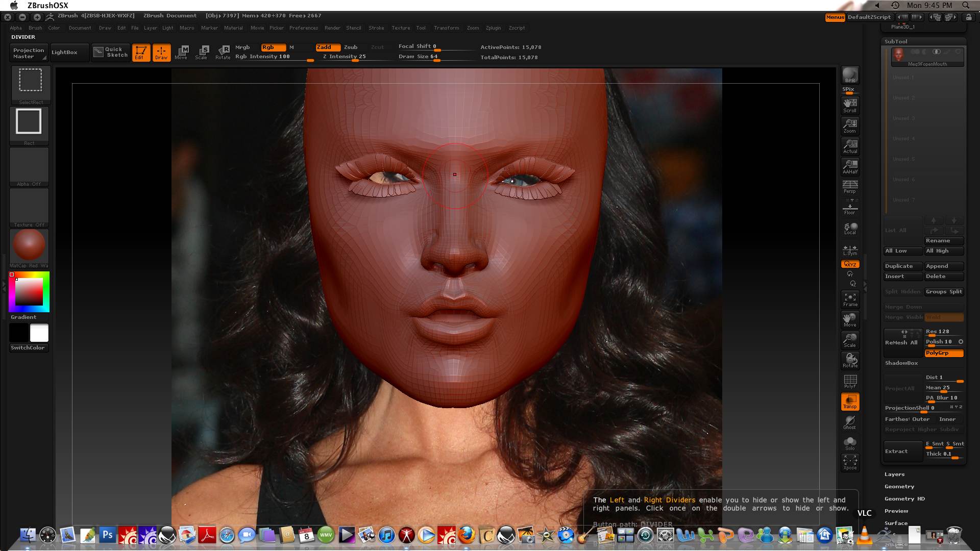
Task: Expand the Geometry subpalette
Action: 899,487
